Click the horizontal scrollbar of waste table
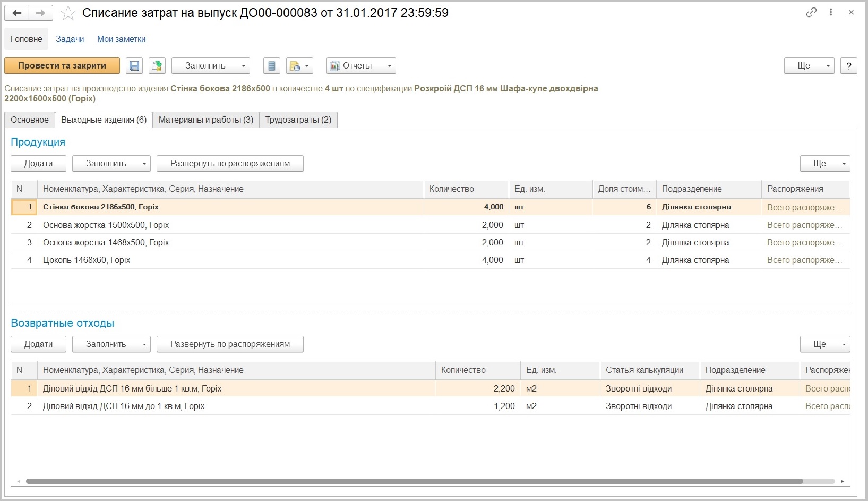 [x=414, y=481]
